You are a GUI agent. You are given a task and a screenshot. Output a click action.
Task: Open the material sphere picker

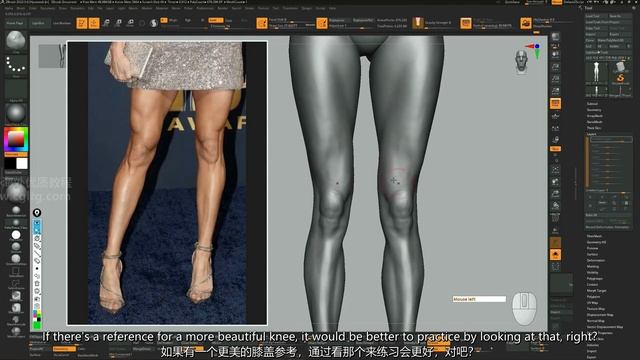click(x=16, y=113)
